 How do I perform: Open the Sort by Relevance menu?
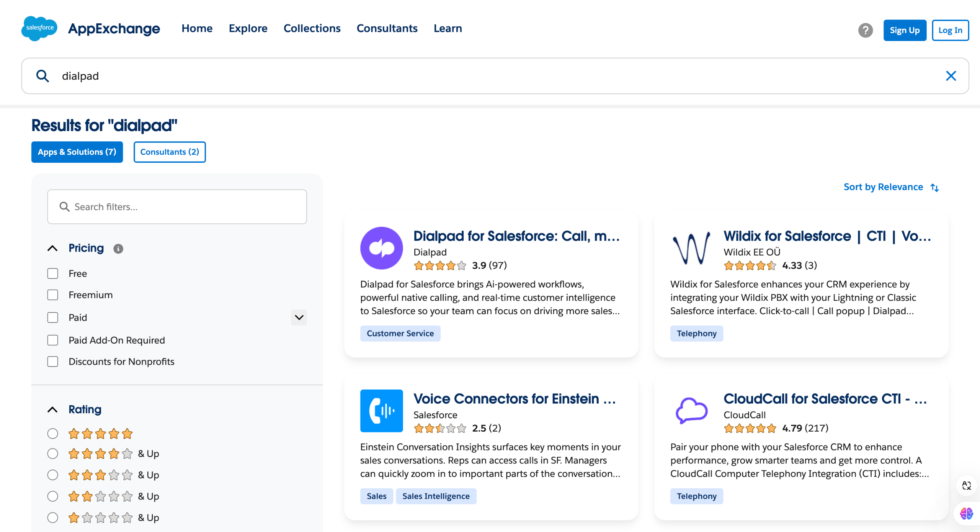(x=891, y=187)
